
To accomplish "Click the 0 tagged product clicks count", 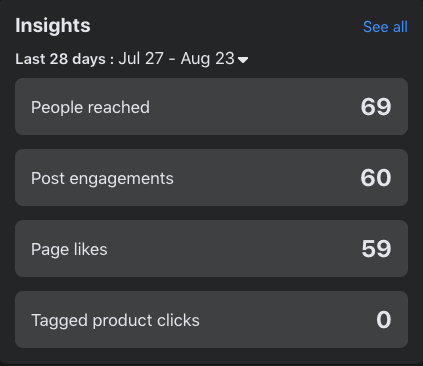I will pos(384,320).
